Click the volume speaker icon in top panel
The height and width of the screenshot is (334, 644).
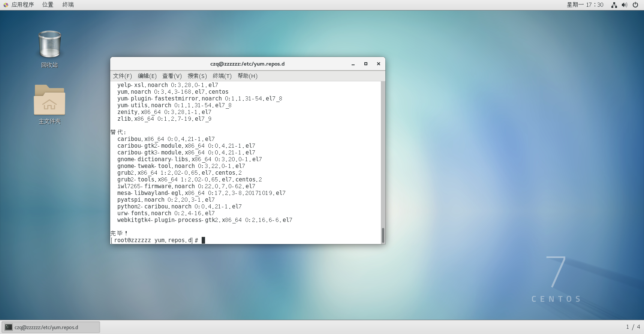pos(625,5)
